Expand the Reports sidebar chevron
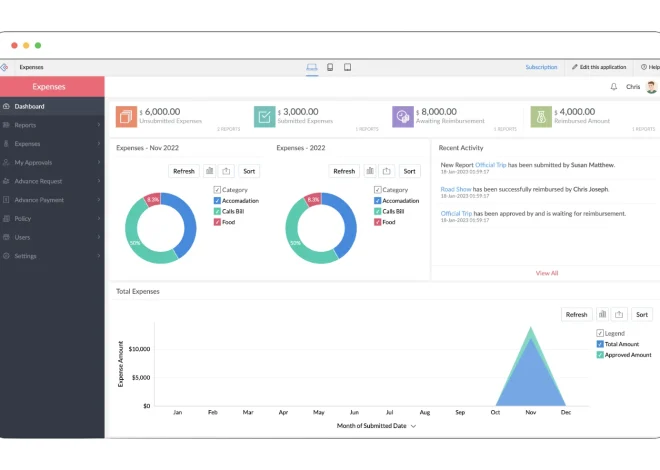 point(99,125)
